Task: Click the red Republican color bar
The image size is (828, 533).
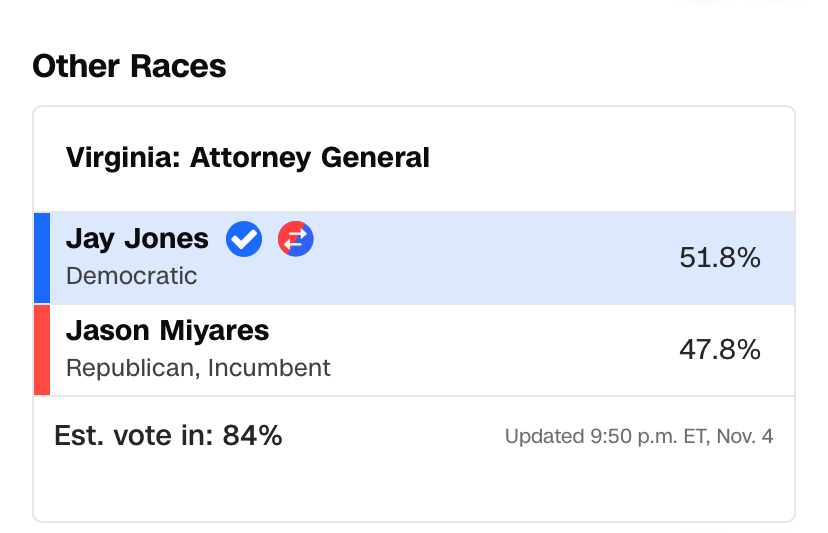Action: pyautogui.click(x=42, y=350)
